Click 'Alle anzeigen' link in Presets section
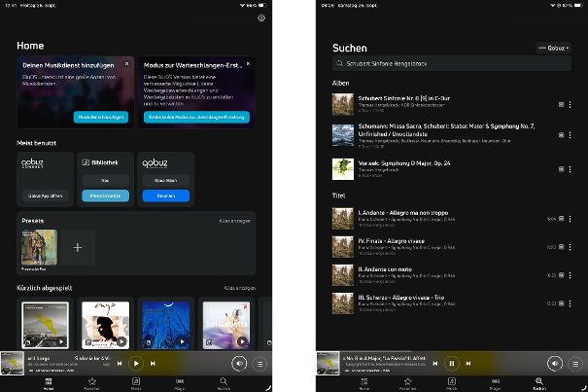The width and height of the screenshot is (588, 392). point(235,221)
